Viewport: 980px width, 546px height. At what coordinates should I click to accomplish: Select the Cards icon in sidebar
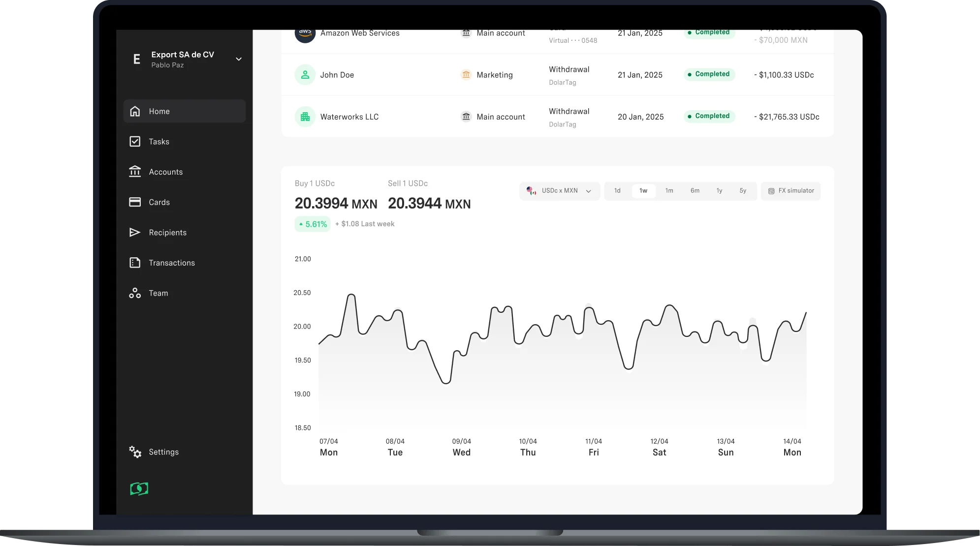pos(135,202)
